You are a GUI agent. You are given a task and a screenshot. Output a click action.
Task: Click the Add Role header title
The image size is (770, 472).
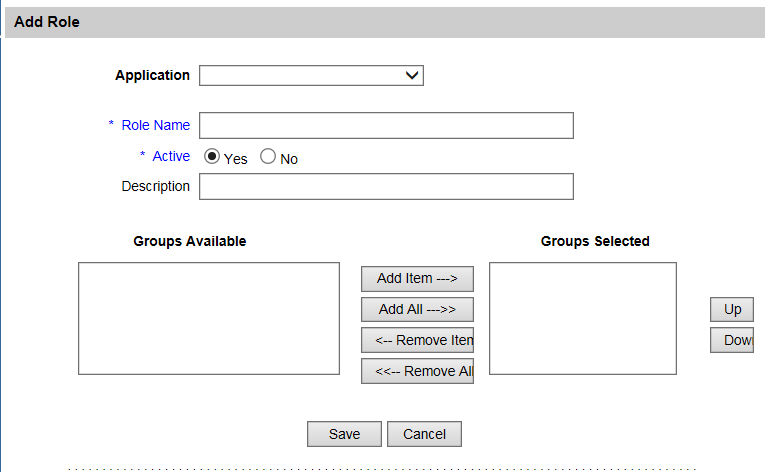point(47,22)
